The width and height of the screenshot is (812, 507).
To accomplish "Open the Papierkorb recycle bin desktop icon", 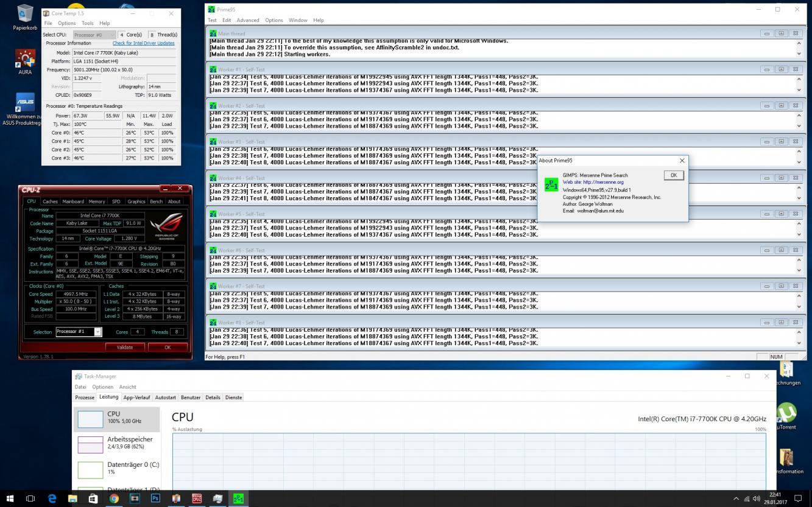I will [x=25, y=17].
